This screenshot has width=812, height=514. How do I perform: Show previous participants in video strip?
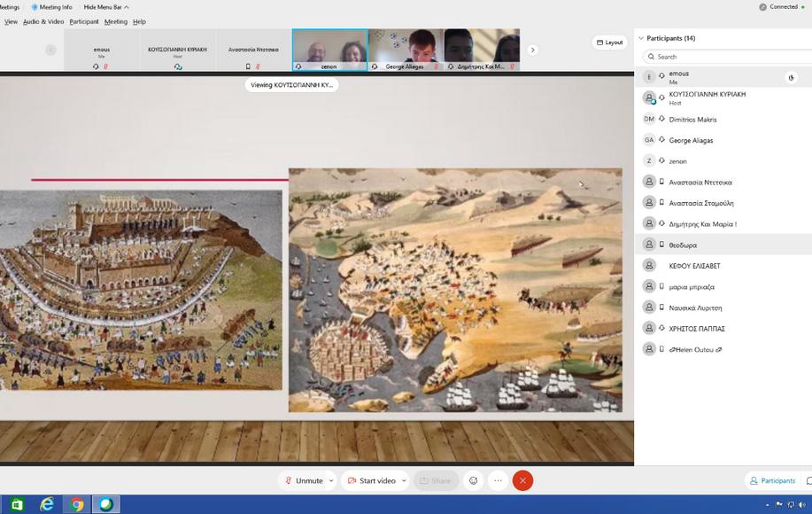50,50
